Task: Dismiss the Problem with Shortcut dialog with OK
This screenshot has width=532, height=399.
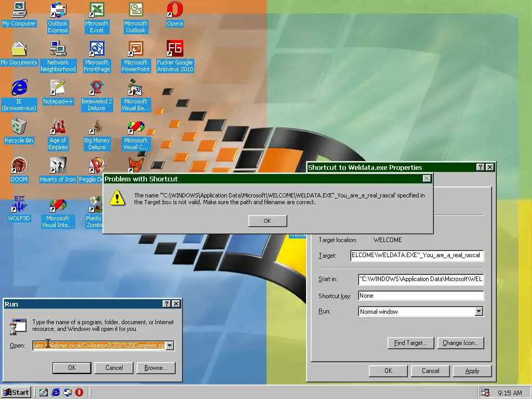Action: click(x=268, y=221)
